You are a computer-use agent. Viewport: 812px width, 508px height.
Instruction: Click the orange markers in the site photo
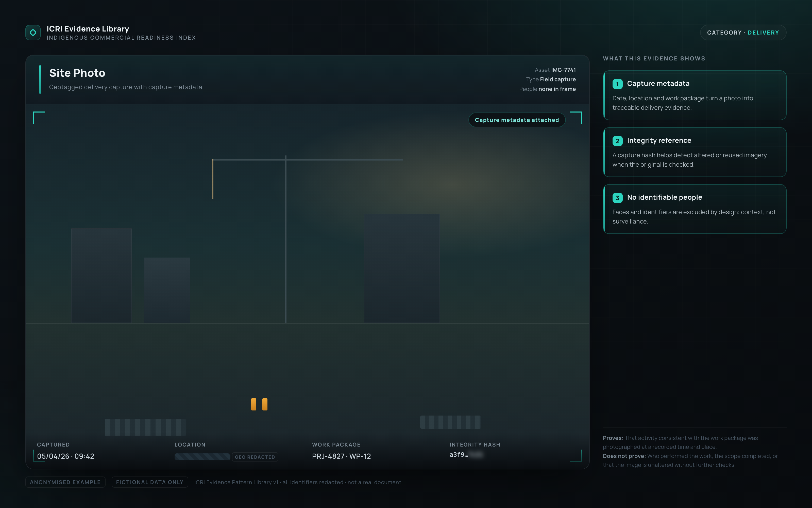pos(259,404)
